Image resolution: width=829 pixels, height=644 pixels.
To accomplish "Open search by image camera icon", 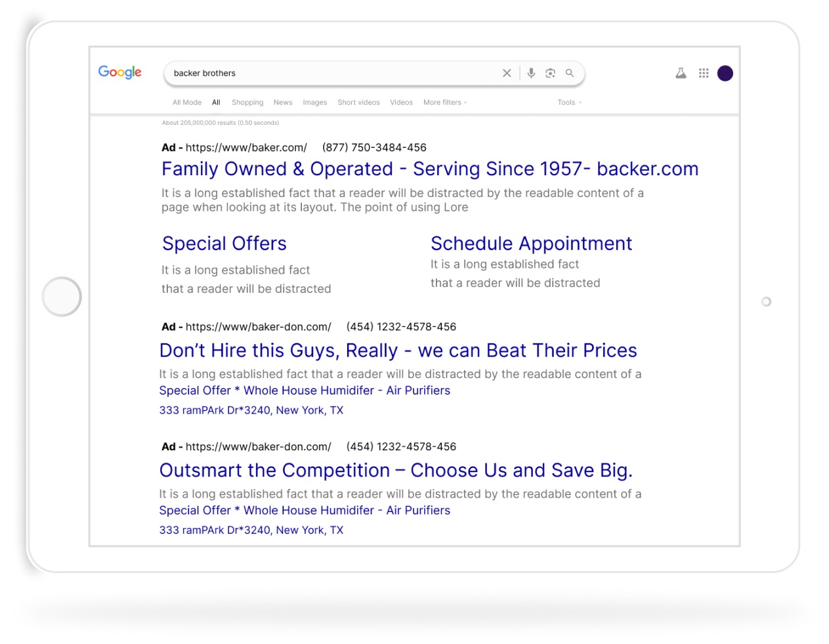I will pyautogui.click(x=550, y=73).
